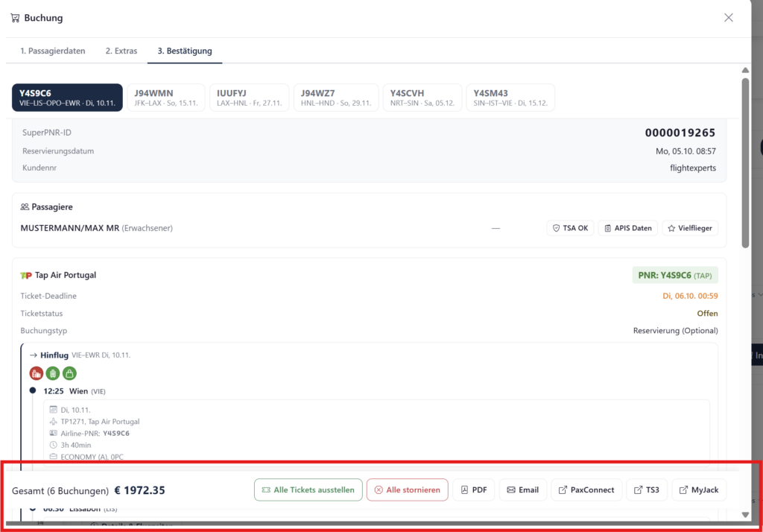Image resolution: width=763 pixels, height=532 pixels.
Task: Click the red baggage icon under Hinflug
Action: 36,373
